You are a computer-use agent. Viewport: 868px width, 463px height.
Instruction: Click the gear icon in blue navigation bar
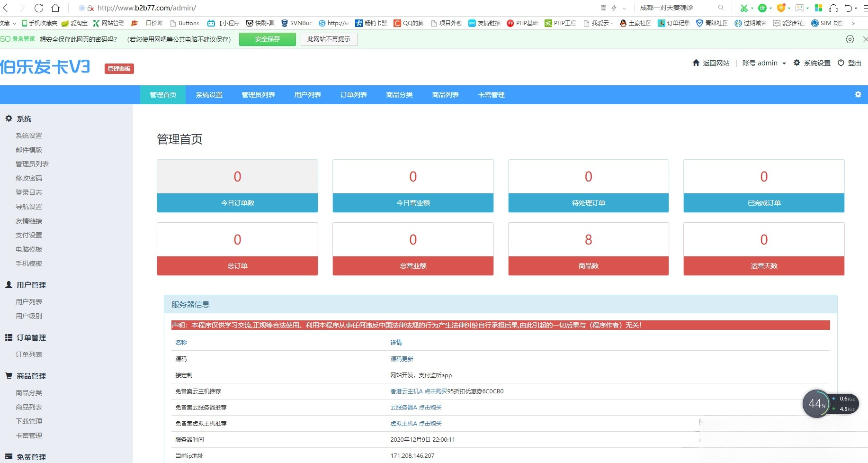tap(858, 95)
